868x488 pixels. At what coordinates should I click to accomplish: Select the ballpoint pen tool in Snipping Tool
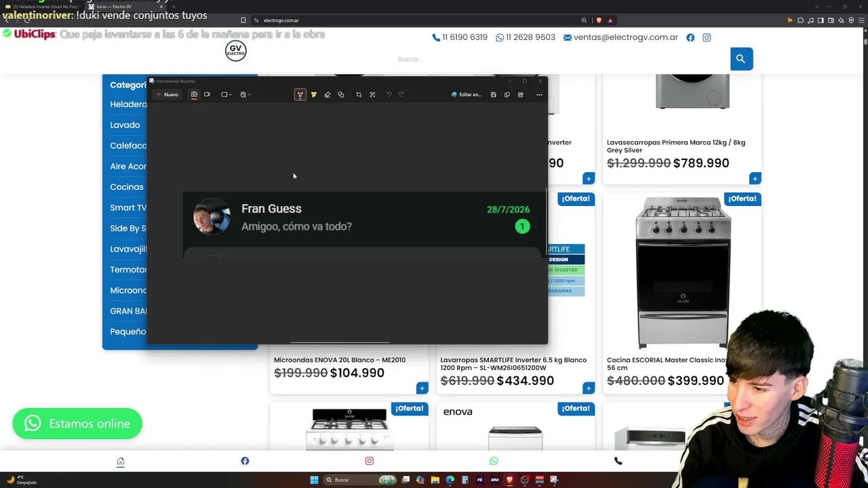click(300, 95)
